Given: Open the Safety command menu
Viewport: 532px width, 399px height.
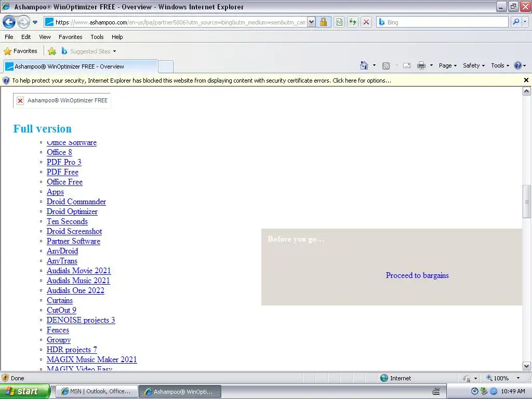Looking at the screenshot, I should (x=474, y=65).
